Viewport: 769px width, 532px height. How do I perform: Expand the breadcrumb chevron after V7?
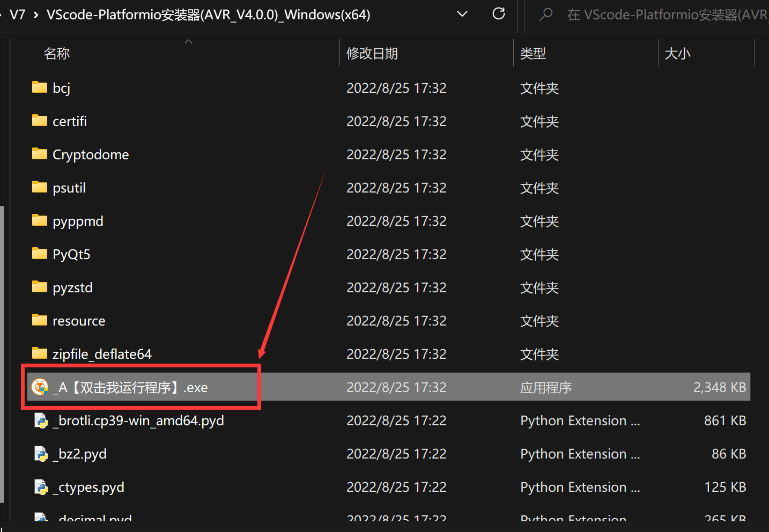coord(34,14)
